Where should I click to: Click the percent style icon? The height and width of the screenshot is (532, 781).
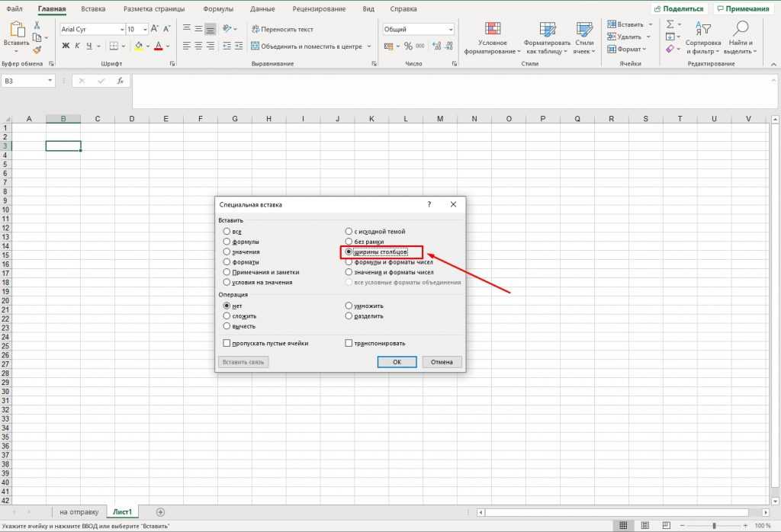pos(408,46)
